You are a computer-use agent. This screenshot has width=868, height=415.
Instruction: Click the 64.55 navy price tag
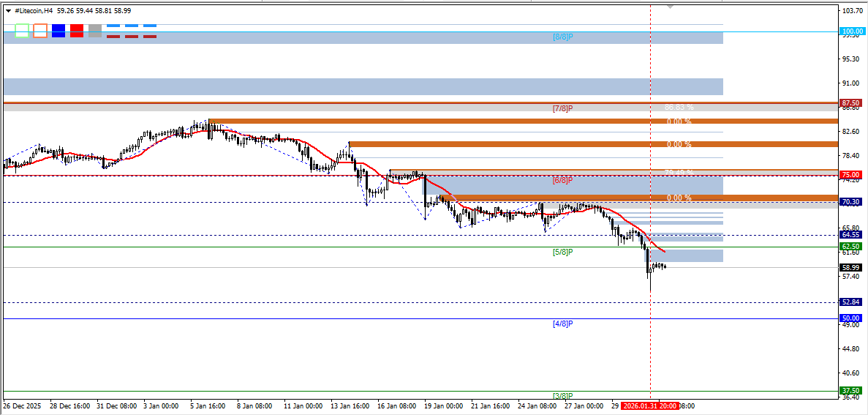[850, 235]
